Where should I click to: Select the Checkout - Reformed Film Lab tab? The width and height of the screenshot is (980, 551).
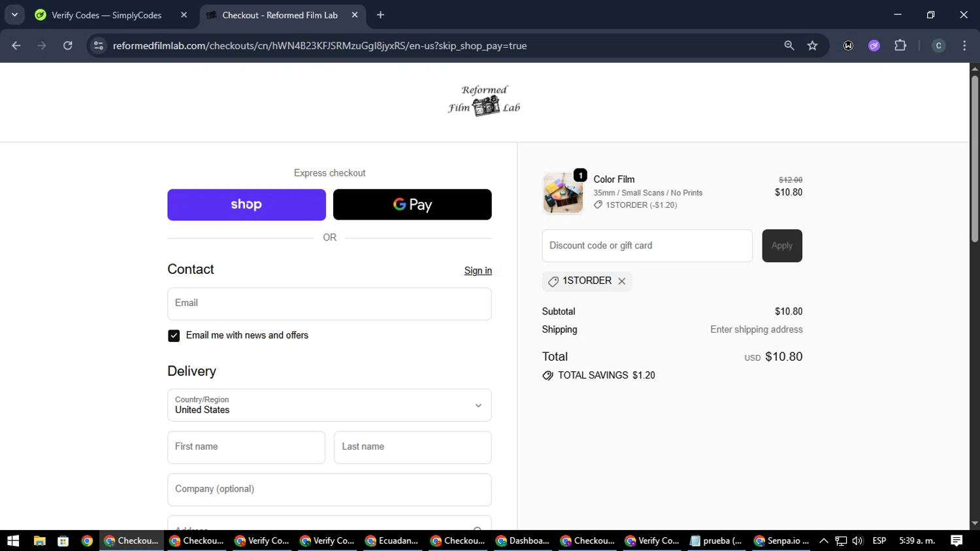click(280, 15)
